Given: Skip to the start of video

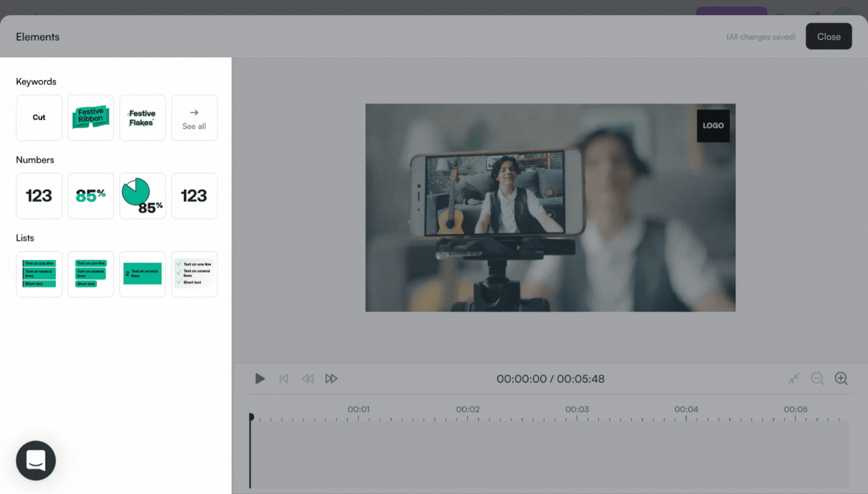Looking at the screenshot, I should (x=283, y=378).
